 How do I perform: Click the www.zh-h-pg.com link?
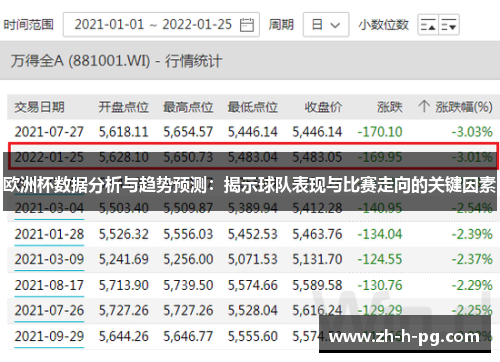[405, 336]
